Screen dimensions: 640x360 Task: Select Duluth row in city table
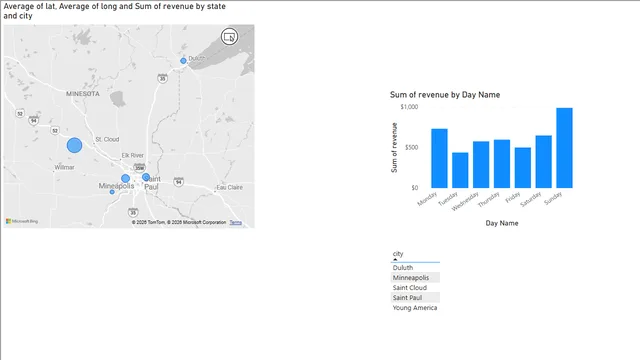[415, 268]
